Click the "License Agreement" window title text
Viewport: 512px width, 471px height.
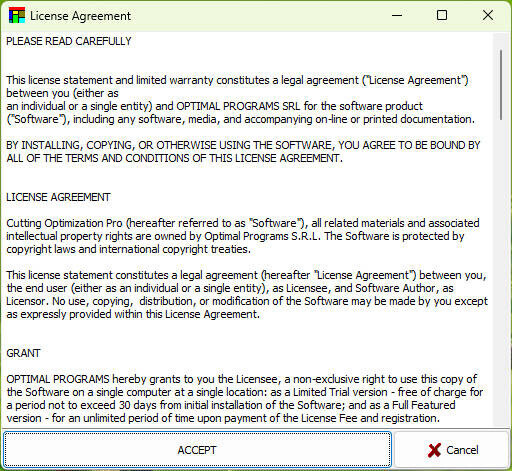(80, 16)
